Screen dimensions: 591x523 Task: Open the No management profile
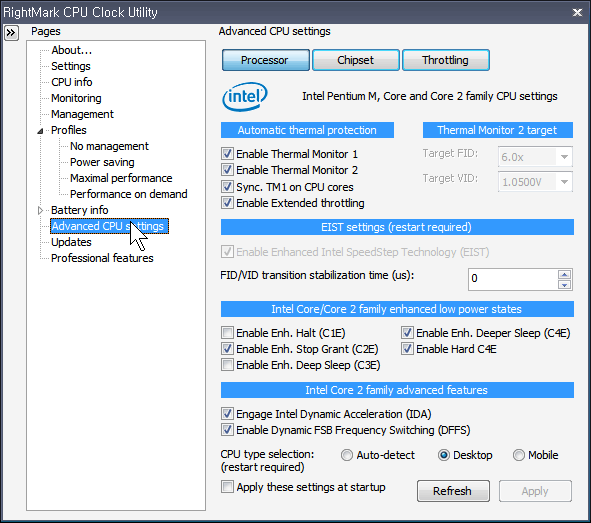pyautogui.click(x=109, y=146)
